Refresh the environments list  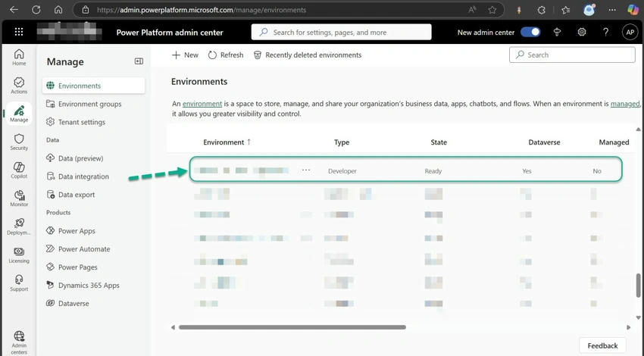226,55
